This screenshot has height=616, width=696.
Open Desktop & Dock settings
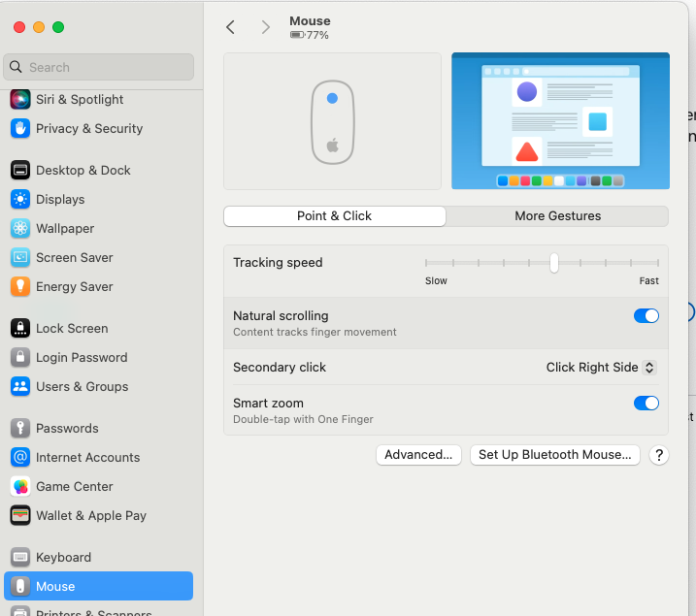point(83,171)
